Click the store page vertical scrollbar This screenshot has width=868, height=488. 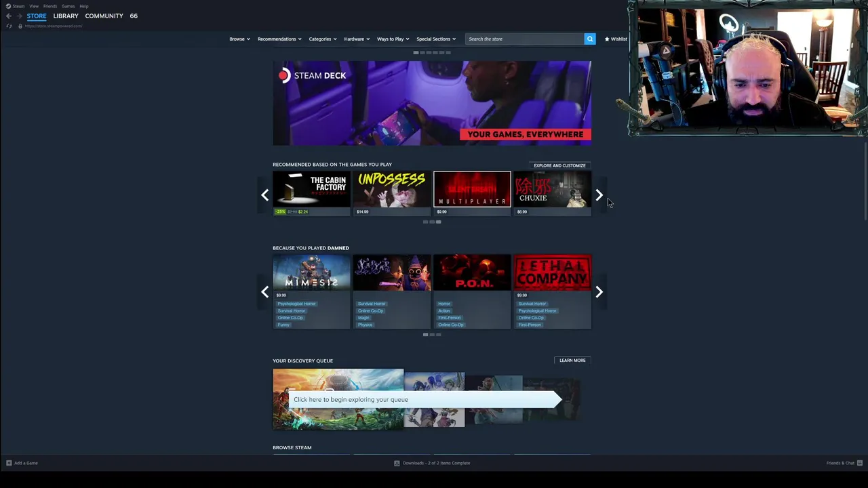pyautogui.click(x=865, y=182)
